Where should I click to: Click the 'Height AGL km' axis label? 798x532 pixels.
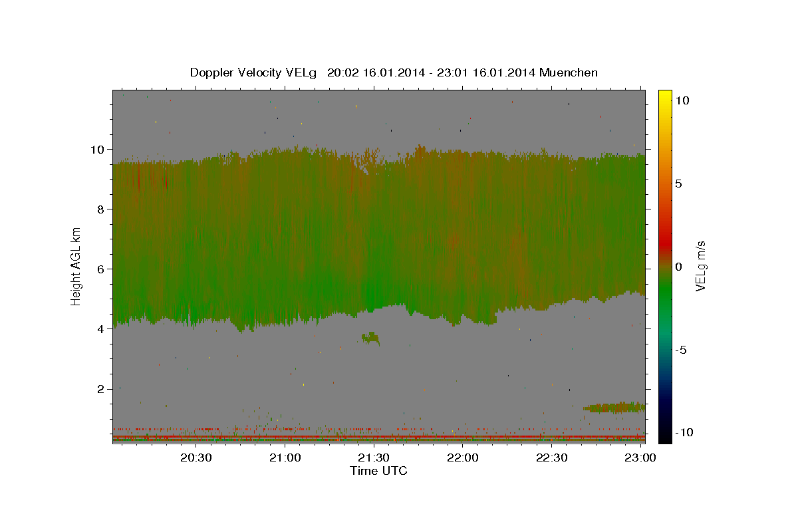click(x=76, y=266)
